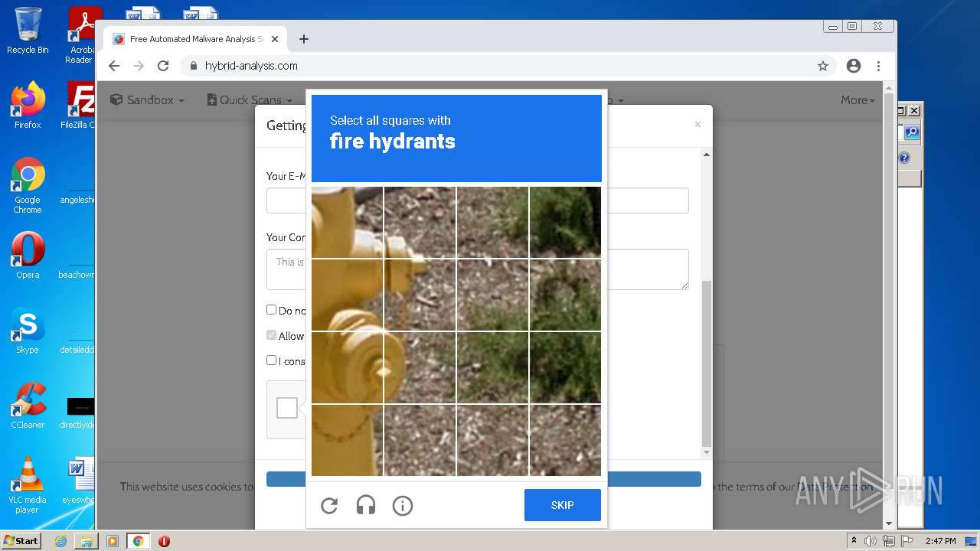The height and width of the screenshot is (551, 980).
Task: Select tile with hydrant front outlet
Action: (347, 367)
